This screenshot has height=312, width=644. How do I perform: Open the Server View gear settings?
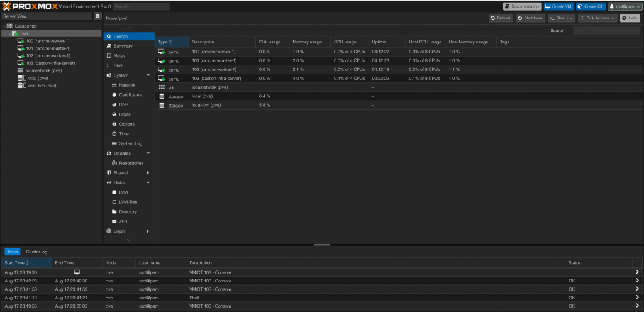coord(97,16)
